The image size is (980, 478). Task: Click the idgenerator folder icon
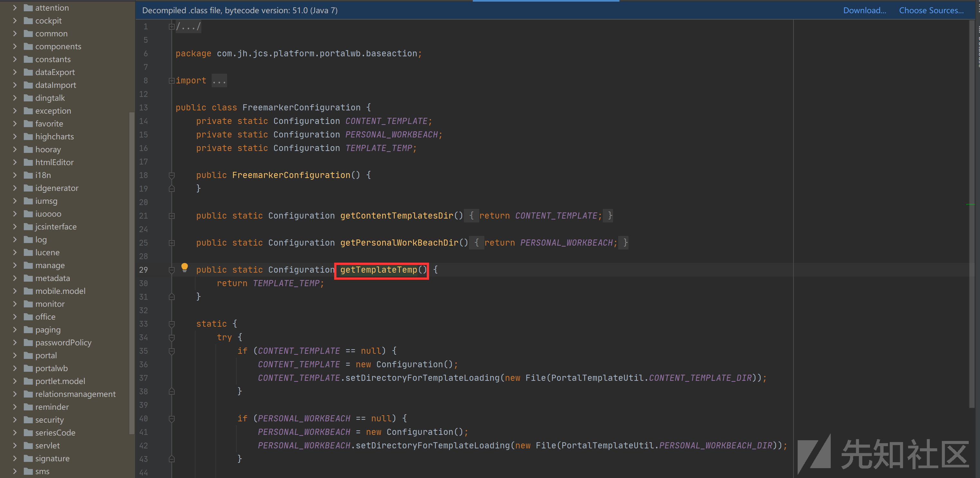pos(28,188)
